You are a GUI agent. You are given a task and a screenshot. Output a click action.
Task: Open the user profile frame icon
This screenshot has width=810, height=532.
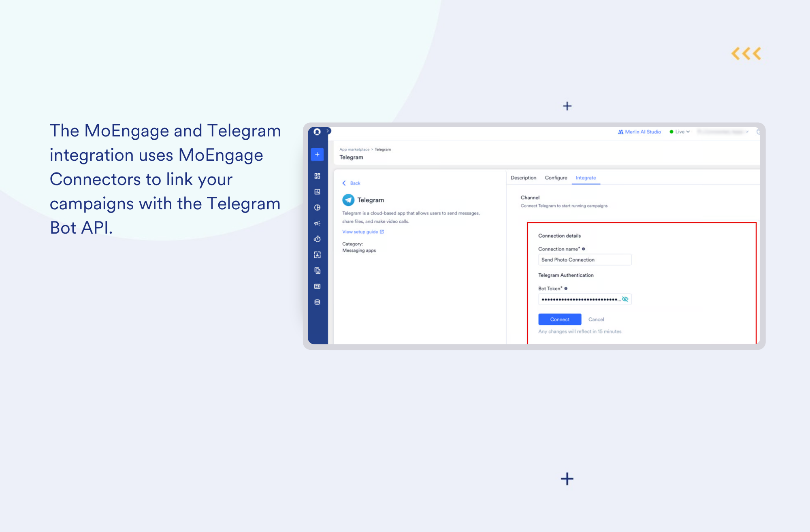tap(317, 255)
